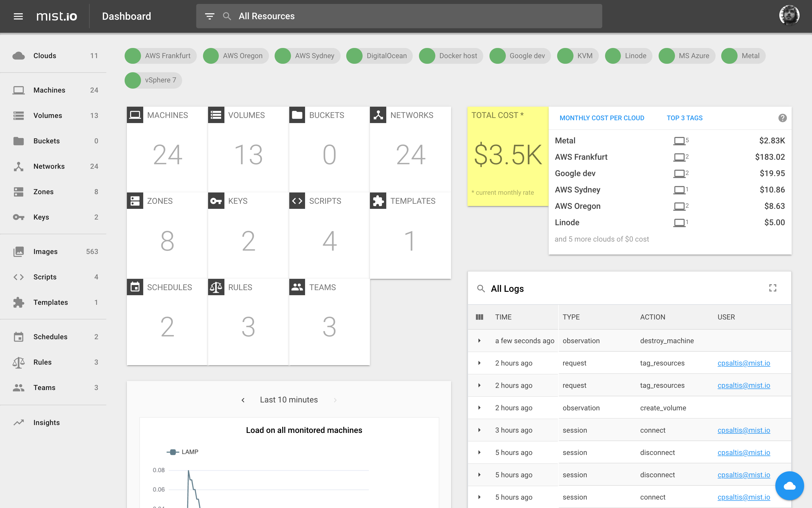Click the Schedules calendar icon in sidebar
Viewport: 812px width, 508px height.
pyautogui.click(x=18, y=337)
